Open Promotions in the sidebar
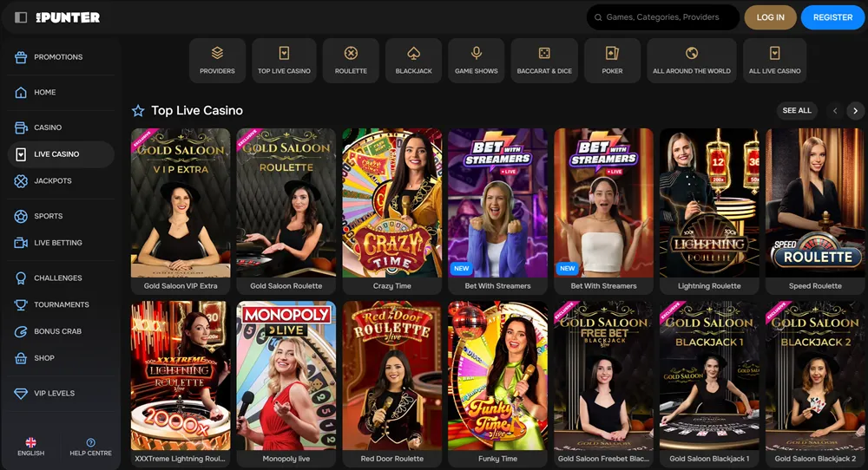Image resolution: width=868 pixels, height=470 pixels. pos(61,57)
